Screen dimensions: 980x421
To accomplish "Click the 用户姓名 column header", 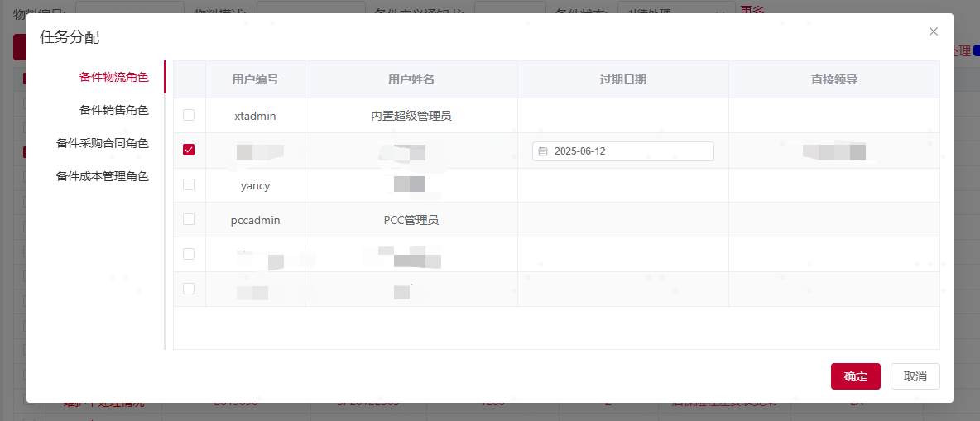I will coord(411,79).
